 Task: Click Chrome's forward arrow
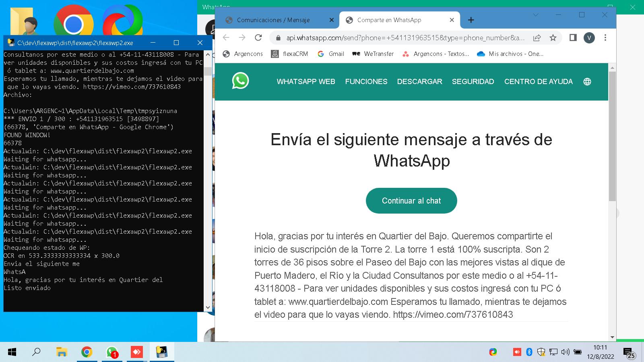(242, 38)
